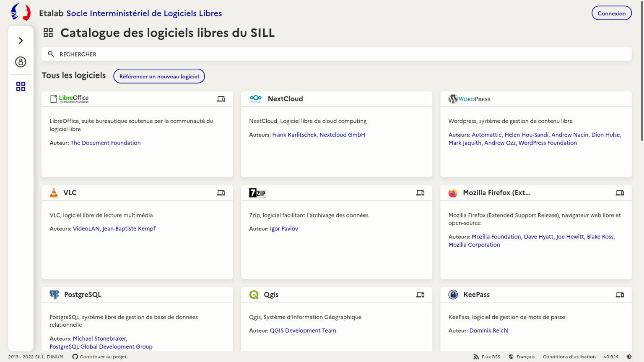The width and height of the screenshot is (644, 362).
Task: Toggle dark mode icon in footer
Action: pyautogui.click(x=629, y=357)
